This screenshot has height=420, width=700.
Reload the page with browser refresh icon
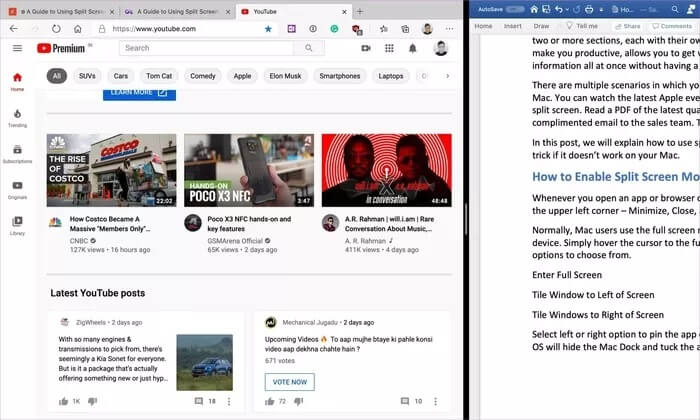[56, 29]
